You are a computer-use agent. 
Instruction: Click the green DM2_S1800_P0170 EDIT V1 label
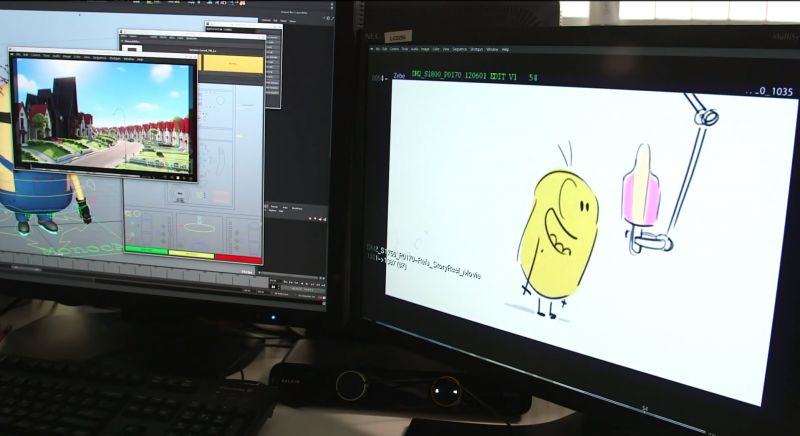coord(464,76)
